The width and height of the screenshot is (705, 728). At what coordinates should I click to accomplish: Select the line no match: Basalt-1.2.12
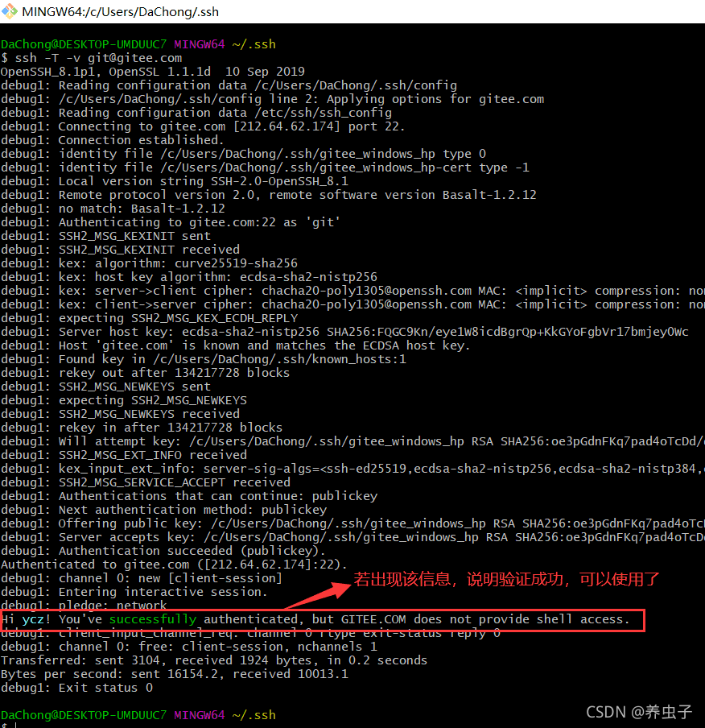click(x=113, y=209)
